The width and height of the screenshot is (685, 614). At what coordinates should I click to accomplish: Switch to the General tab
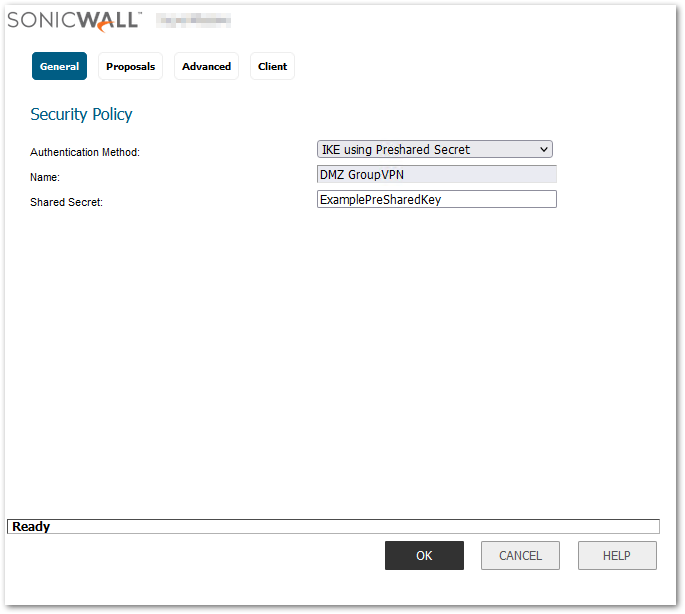coord(59,66)
